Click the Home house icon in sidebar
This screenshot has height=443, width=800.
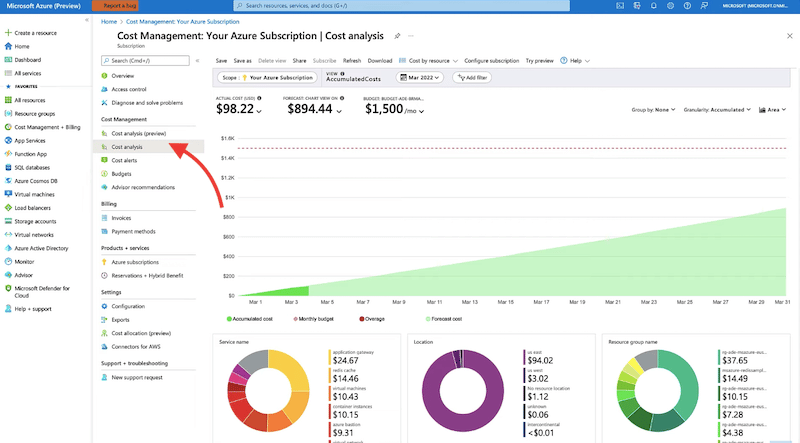coord(8,46)
